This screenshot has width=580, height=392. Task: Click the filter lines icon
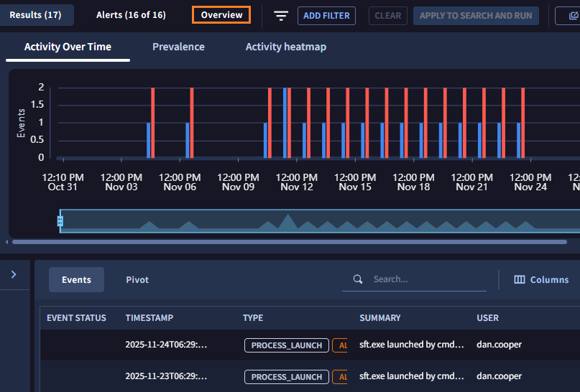click(x=281, y=16)
